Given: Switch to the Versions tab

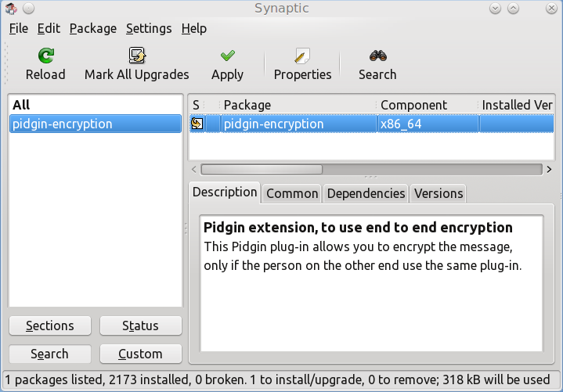Looking at the screenshot, I should (438, 194).
